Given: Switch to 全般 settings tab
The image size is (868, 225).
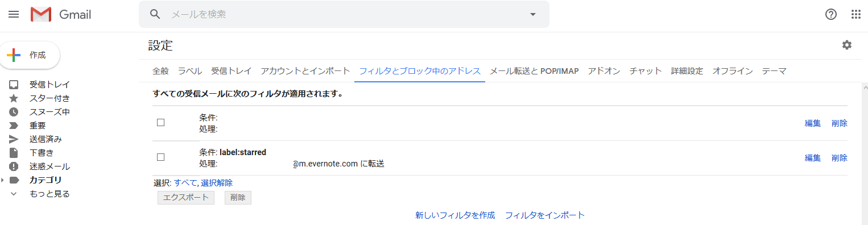Looking at the screenshot, I should tap(160, 71).
